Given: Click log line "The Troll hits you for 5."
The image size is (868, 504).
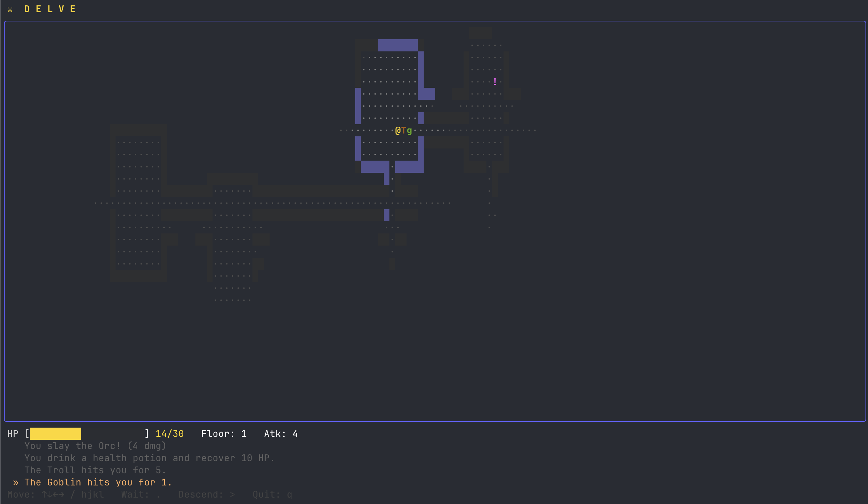Looking at the screenshot, I should click(x=95, y=470).
